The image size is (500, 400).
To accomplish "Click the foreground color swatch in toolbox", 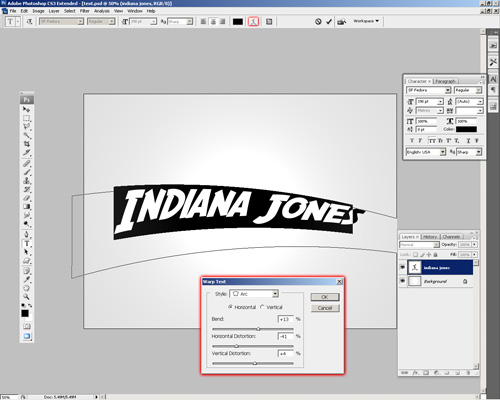I will pyautogui.click(x=25, y=313).
